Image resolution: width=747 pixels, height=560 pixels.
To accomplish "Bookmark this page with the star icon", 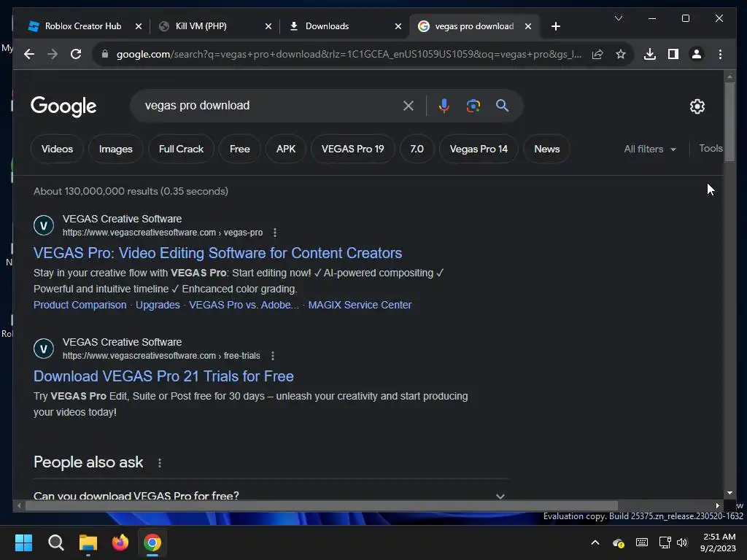I will coord(621,54).
